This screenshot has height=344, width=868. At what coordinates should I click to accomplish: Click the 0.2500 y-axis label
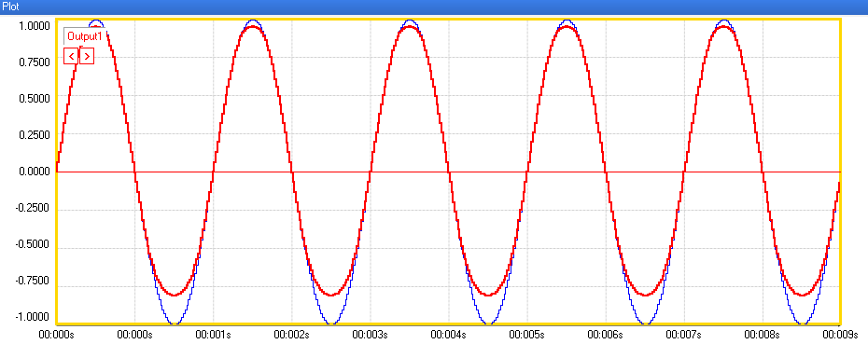coord(35,135)
